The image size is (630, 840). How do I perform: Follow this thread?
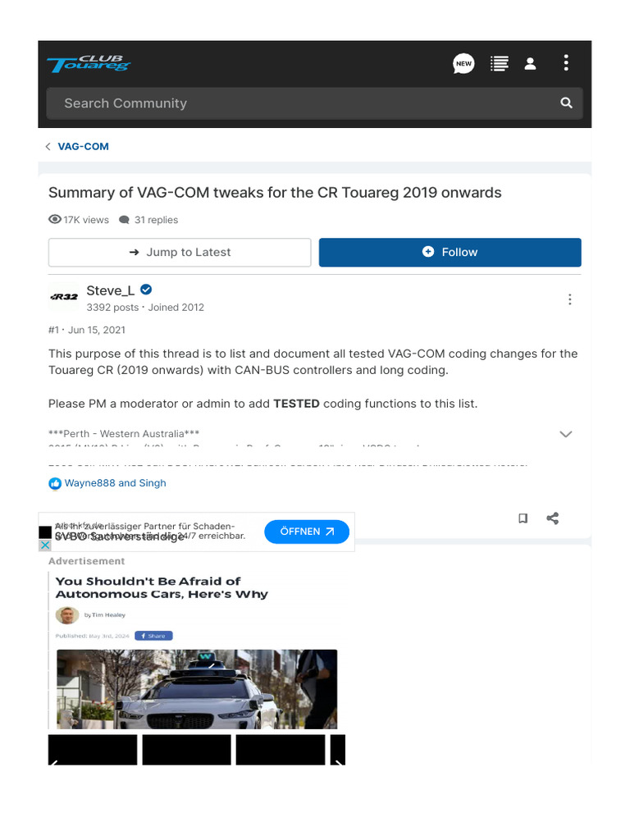(x=450, y=253)
